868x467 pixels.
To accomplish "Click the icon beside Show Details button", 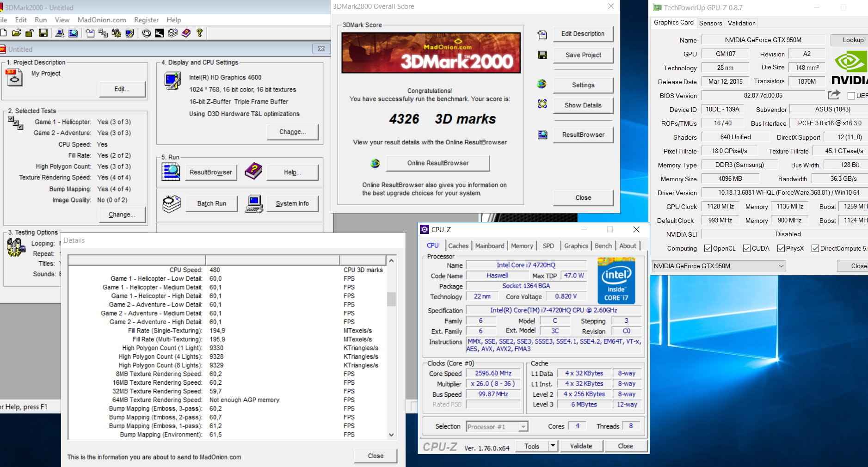I will [x=542, y=104].
